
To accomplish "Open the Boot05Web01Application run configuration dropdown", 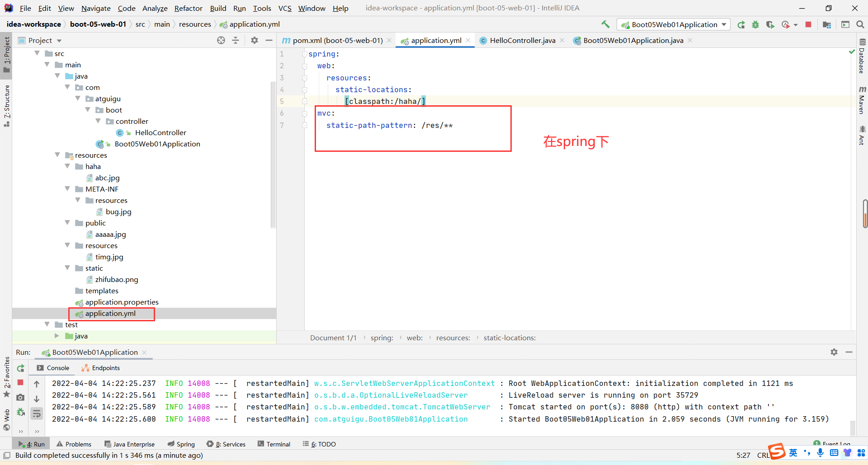I will (x=674, y=25).
